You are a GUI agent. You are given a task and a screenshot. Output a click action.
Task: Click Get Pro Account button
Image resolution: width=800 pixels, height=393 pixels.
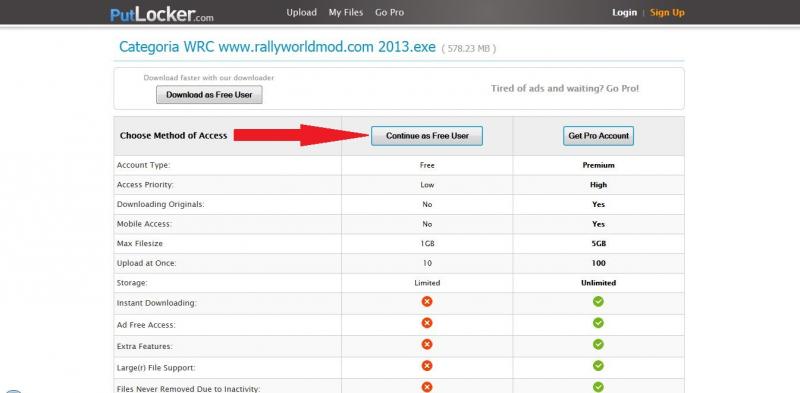click(598, 136)
